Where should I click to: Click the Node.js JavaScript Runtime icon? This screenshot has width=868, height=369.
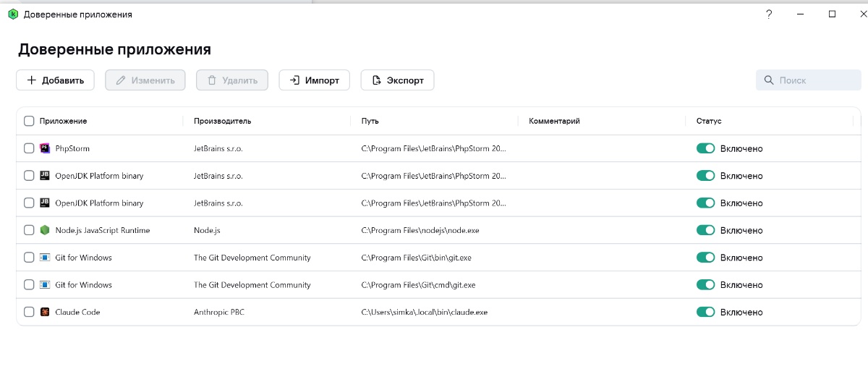pos(45,230)
